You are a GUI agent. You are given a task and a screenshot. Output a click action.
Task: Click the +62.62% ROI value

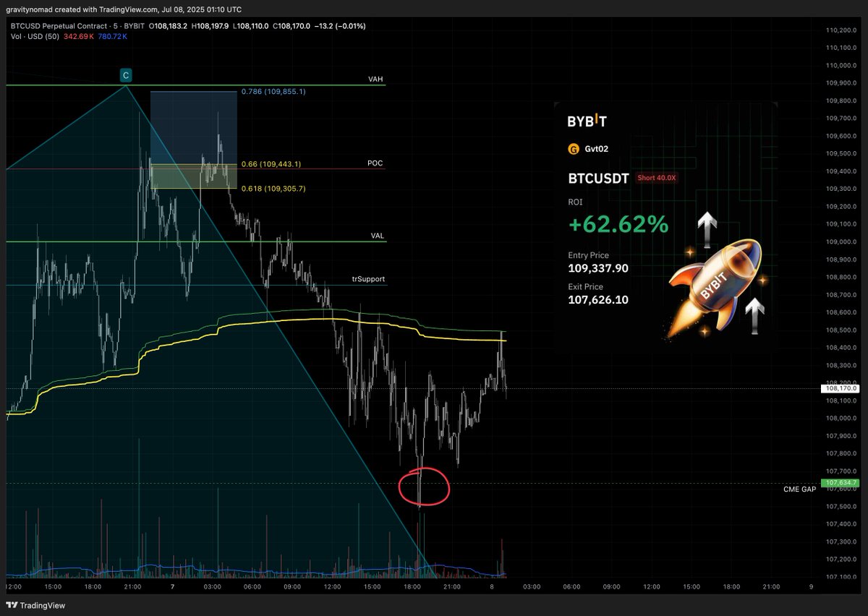(618, 224)
